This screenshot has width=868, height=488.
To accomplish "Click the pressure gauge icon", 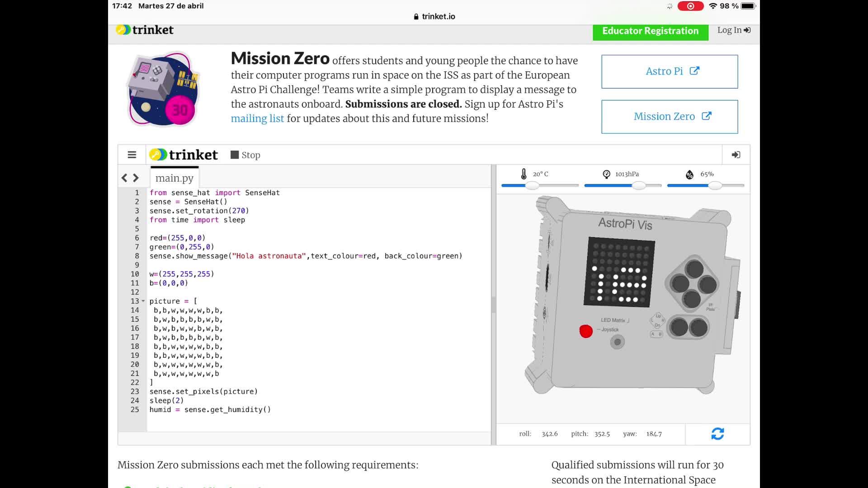I will click(606, 174).
